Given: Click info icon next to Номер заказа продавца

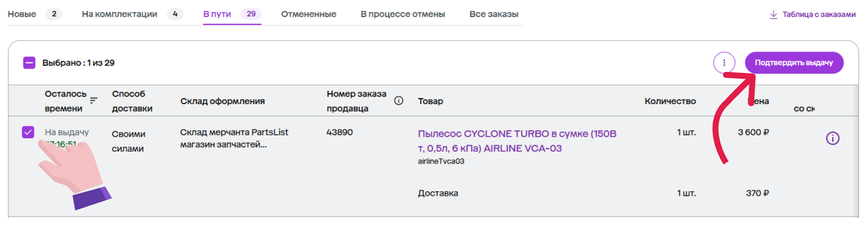Looking at the screenshot, I should [398, 101].
